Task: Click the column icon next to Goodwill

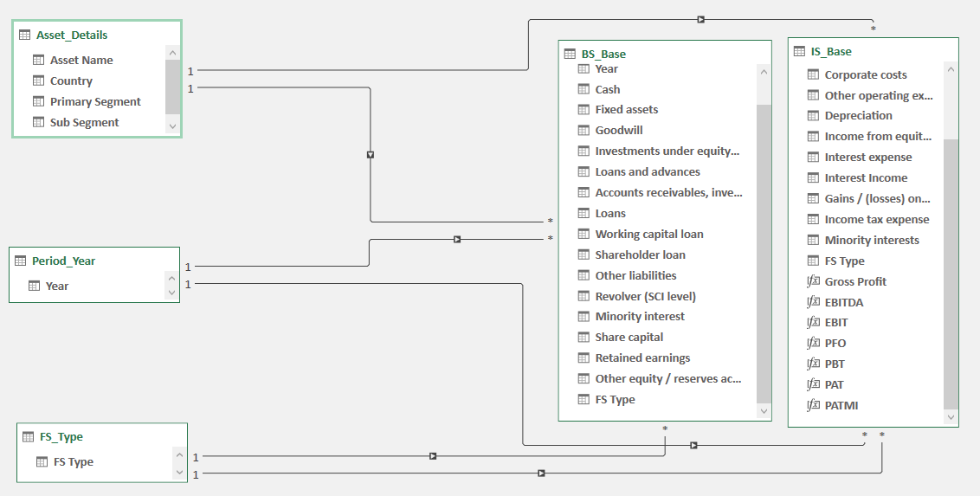Action: click(x=583, y=130)
